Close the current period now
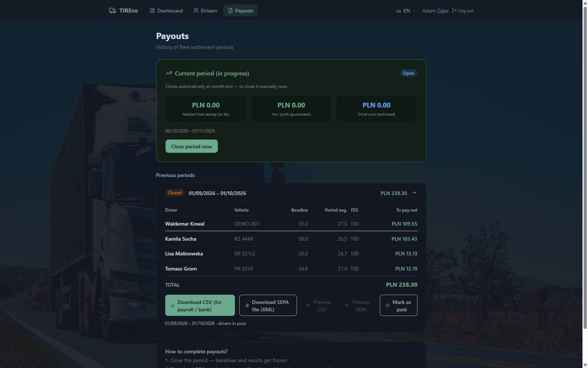The width and height of the screenshot is (588, 368). [x=191, y=146]
